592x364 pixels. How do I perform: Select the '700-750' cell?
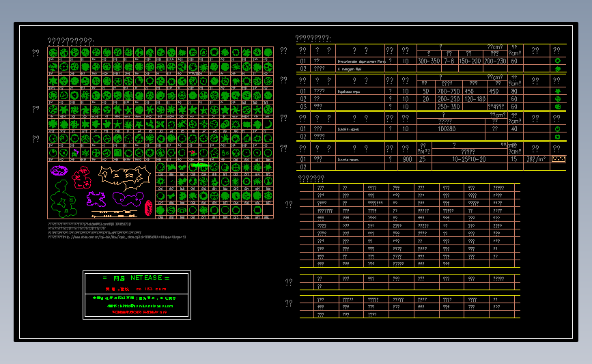click(449, 92)
